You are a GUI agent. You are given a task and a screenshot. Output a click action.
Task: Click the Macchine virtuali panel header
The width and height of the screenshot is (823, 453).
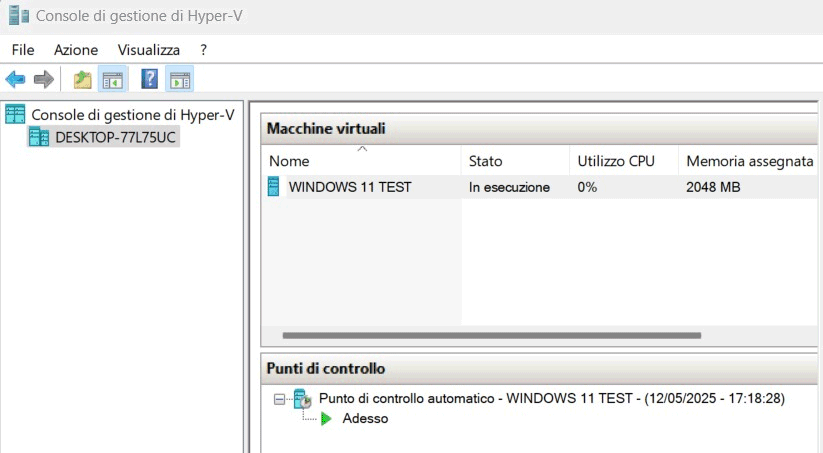tap(540, 129)
